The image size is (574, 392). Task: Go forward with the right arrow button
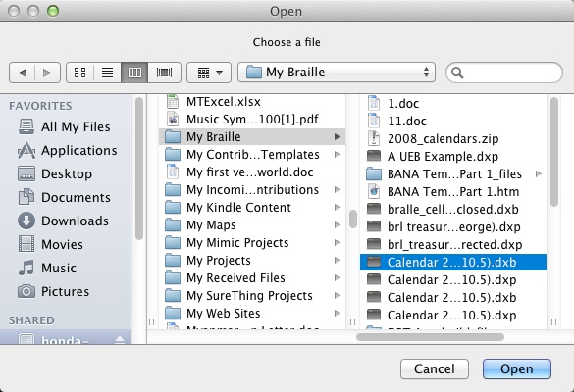coord(47,73)
